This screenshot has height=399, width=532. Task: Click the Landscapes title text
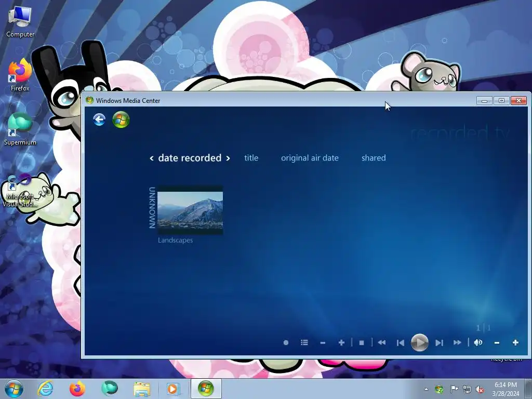(176, 240)
